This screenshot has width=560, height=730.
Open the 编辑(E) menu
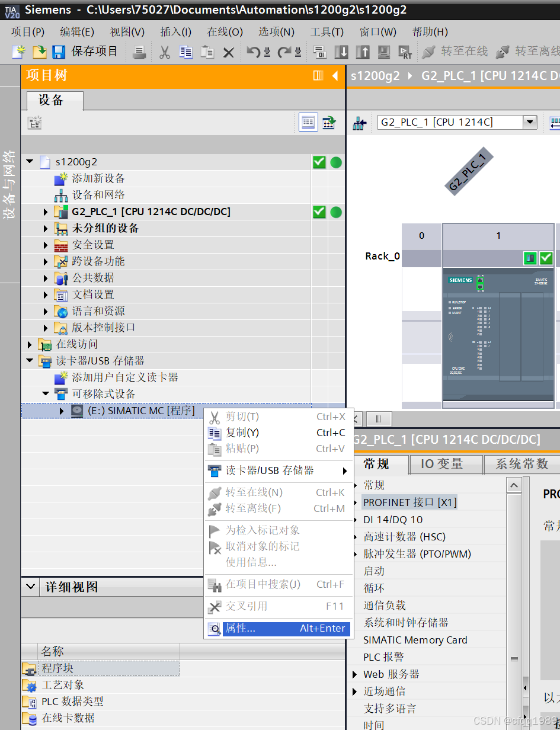[77, 32]
